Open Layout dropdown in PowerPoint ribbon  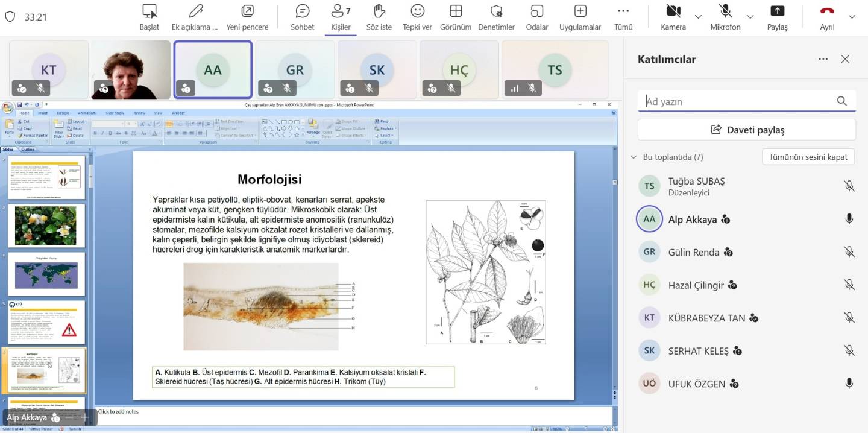(77, 121)
